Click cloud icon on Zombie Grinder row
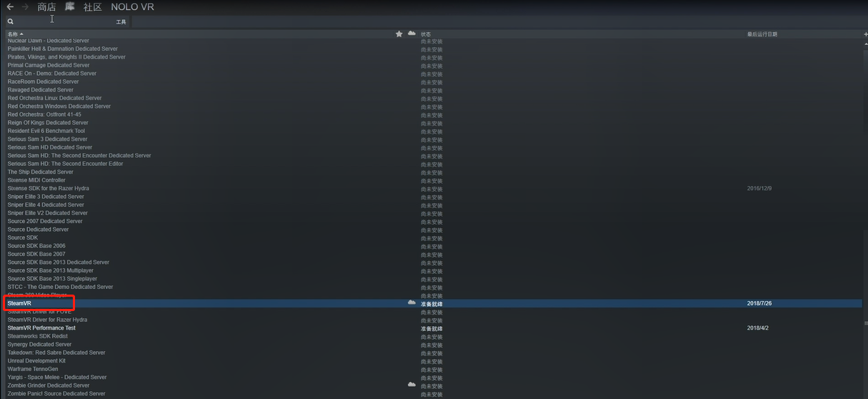 [411, 385]
